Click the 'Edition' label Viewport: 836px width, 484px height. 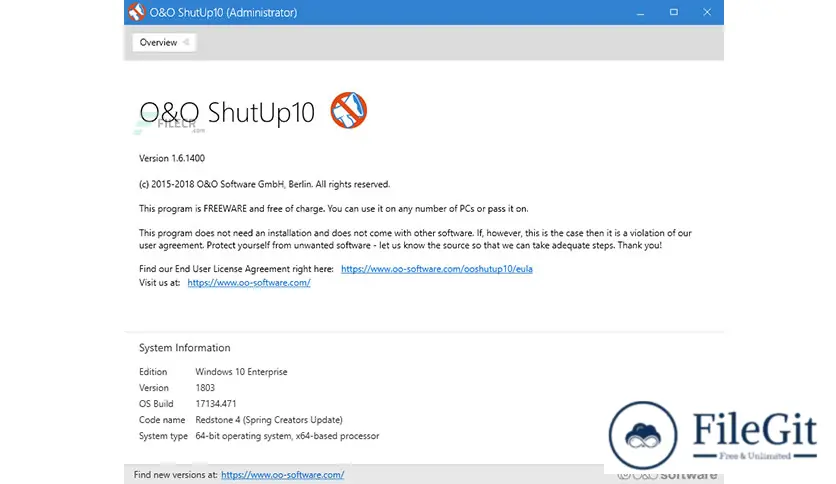[153, 372]
